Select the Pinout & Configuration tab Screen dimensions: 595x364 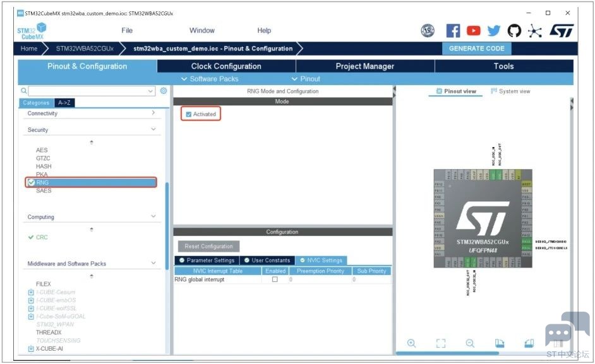[x=87, y=66]
